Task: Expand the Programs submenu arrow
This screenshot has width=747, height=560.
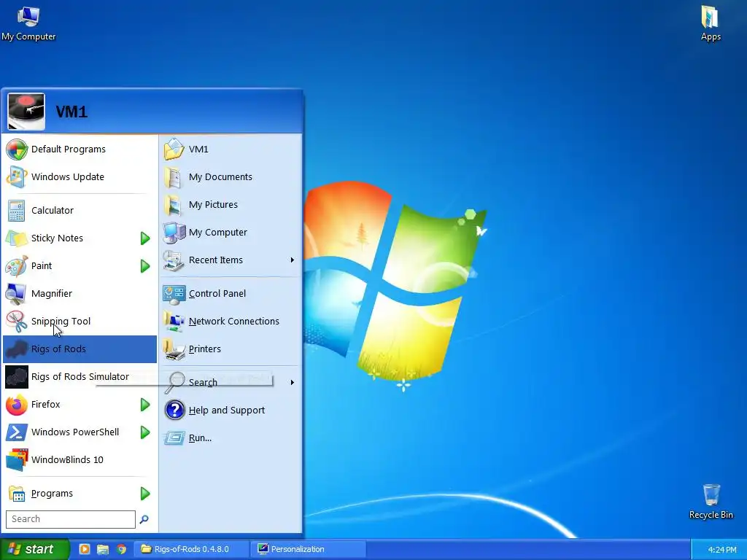Action: pyautogui.click(x=145, y=494)
